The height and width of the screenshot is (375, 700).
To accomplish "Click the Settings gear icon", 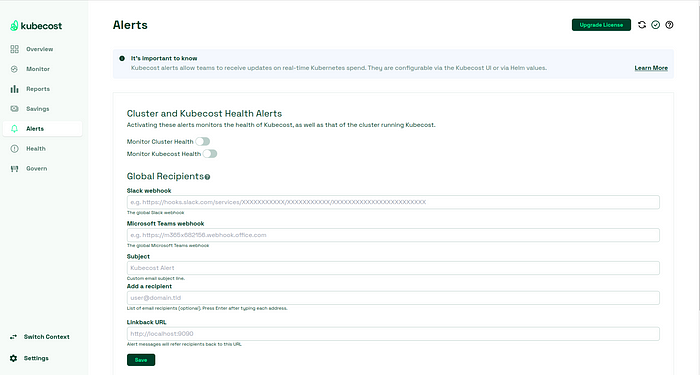I will [13, 358].
